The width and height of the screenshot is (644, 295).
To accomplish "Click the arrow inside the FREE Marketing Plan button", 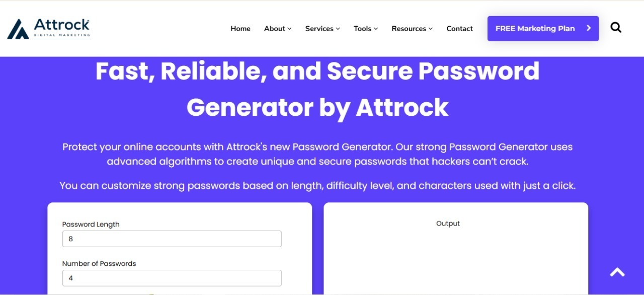I will pos(589,28).
